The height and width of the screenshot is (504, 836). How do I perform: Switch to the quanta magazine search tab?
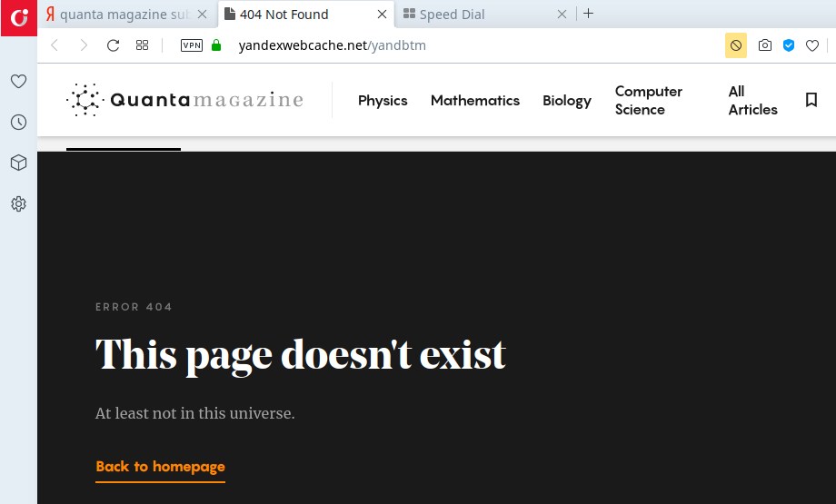[118, 15]
